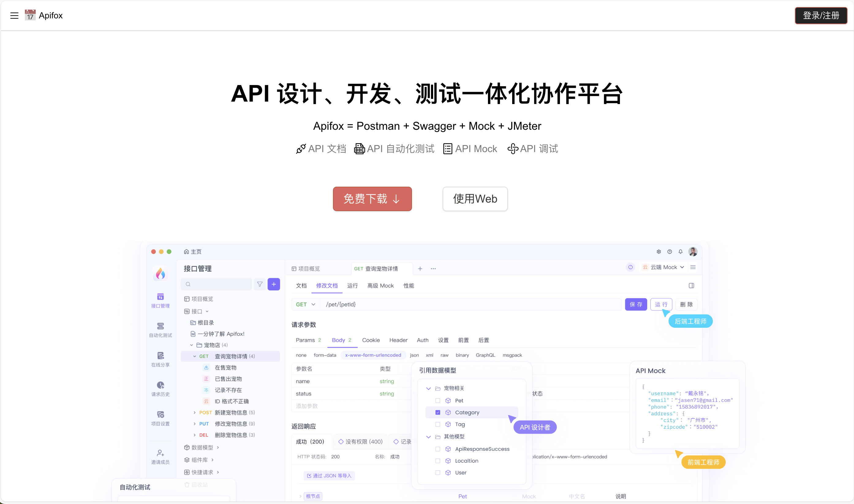Uncheck the Category model checkbox
The image size is (854, 504).
[437, 412]
